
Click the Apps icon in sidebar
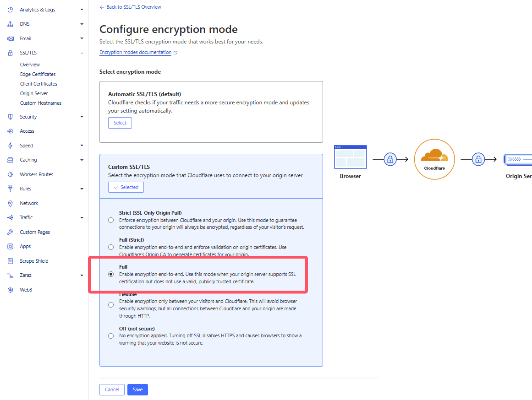coord(10,246)
